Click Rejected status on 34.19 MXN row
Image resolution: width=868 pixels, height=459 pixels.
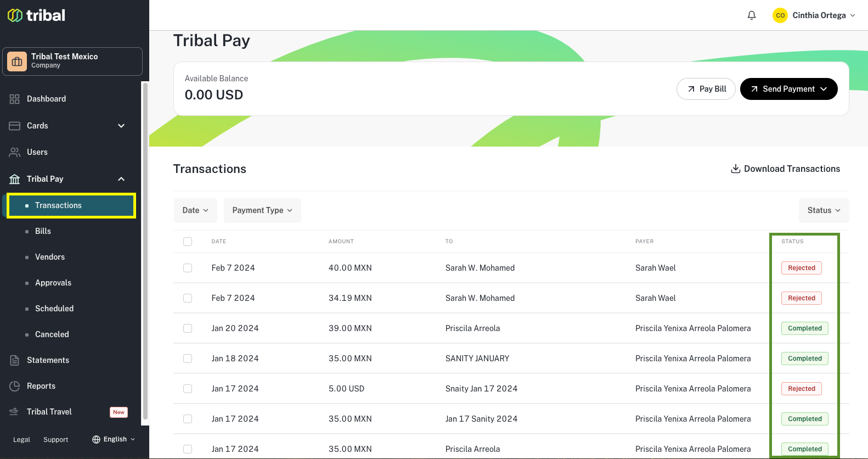[x=802, y=298]
